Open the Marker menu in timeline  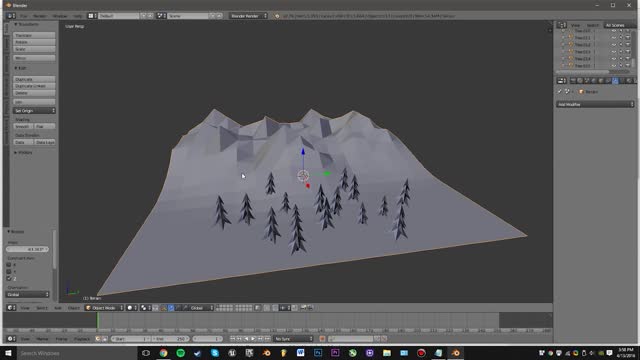pos(42,339)
